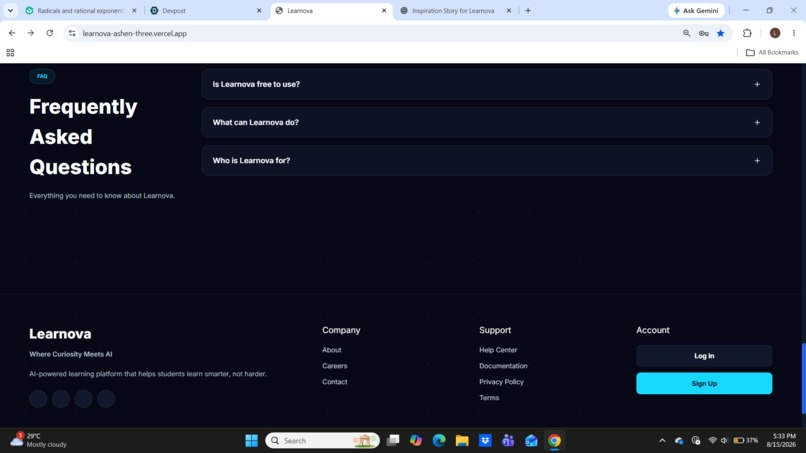The width and height of the screenshot is (806, 453).
Task: Open the Documentation link
Action: click(x=503, y=366)
